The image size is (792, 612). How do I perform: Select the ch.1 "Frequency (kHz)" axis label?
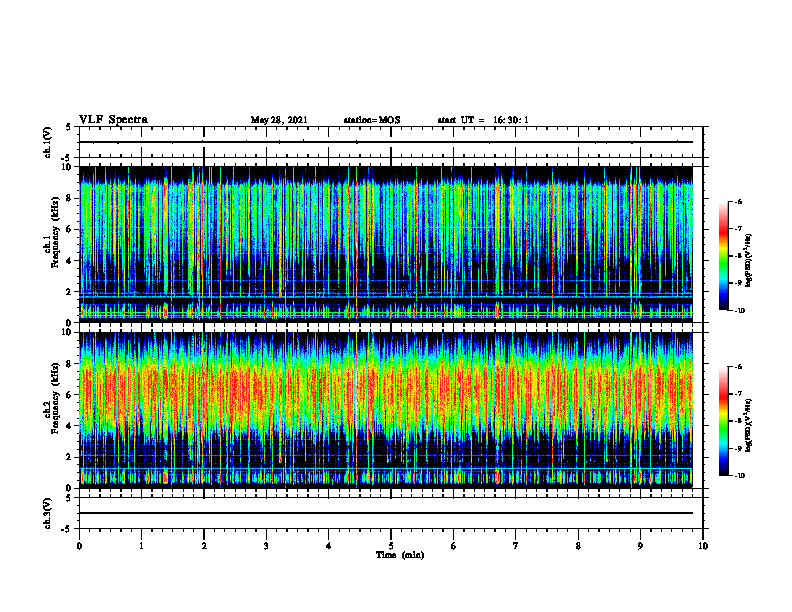(55, 233)
